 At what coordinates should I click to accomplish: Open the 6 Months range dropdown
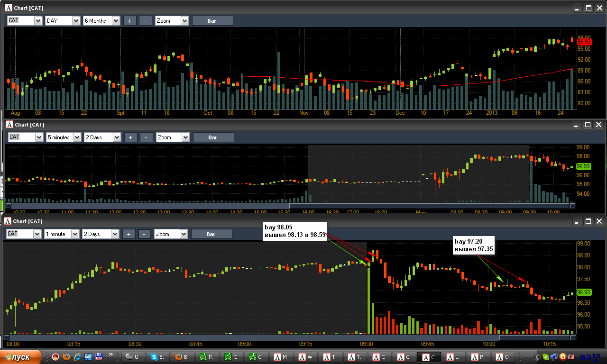(101, 20)
